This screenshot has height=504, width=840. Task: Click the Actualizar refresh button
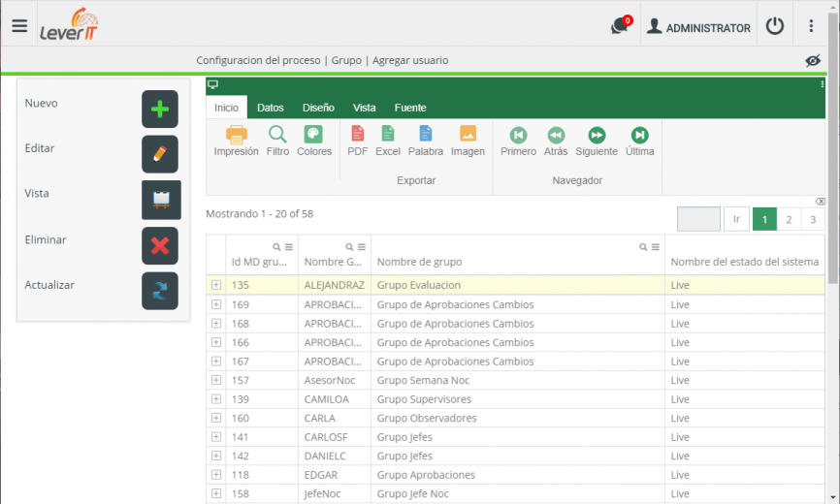pos(160,291)
